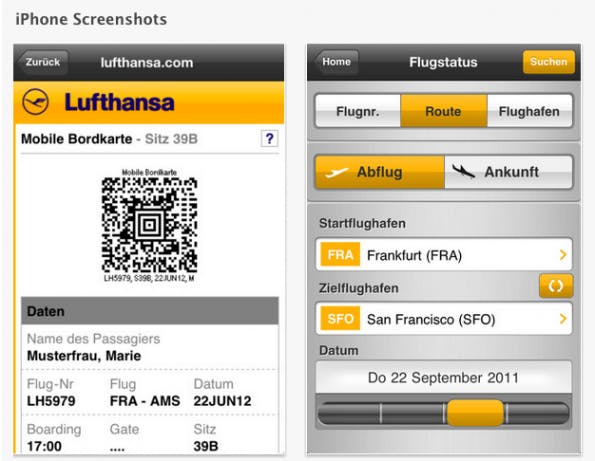Select the Abflug departure toggle
The image size is (595, 461).
coord(379,172)
